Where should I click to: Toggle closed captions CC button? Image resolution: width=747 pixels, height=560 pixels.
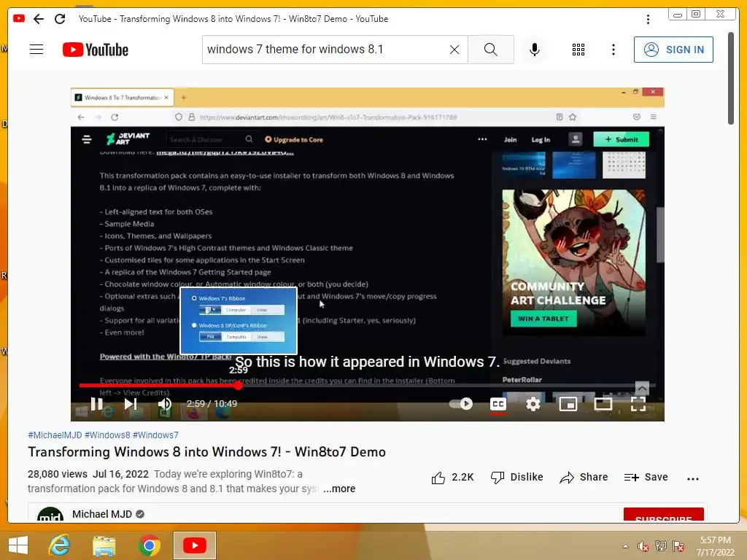(498, 404)
